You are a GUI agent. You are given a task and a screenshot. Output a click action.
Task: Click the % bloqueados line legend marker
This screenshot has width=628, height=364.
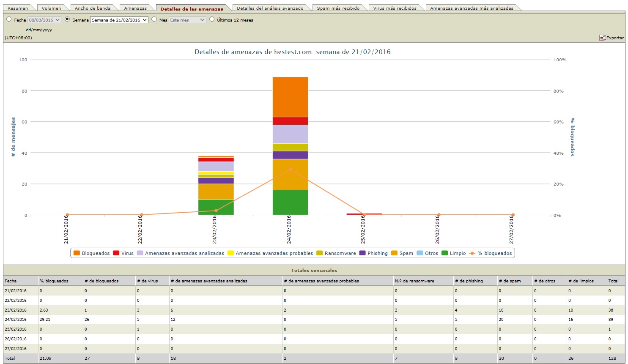[472, 253]
